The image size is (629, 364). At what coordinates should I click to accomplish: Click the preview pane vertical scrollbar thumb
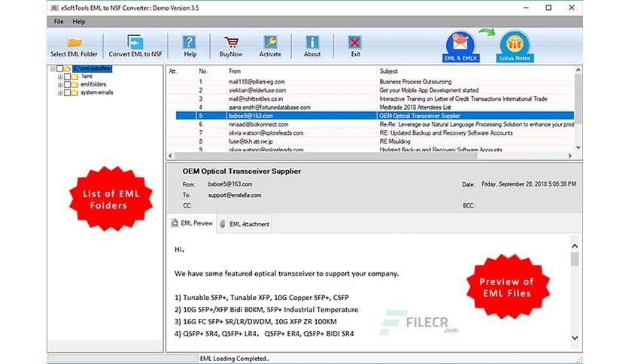pos(575,259)
